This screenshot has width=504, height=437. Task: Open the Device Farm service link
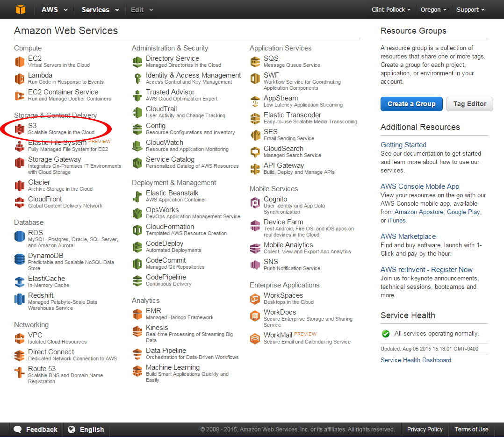point(283,222)
